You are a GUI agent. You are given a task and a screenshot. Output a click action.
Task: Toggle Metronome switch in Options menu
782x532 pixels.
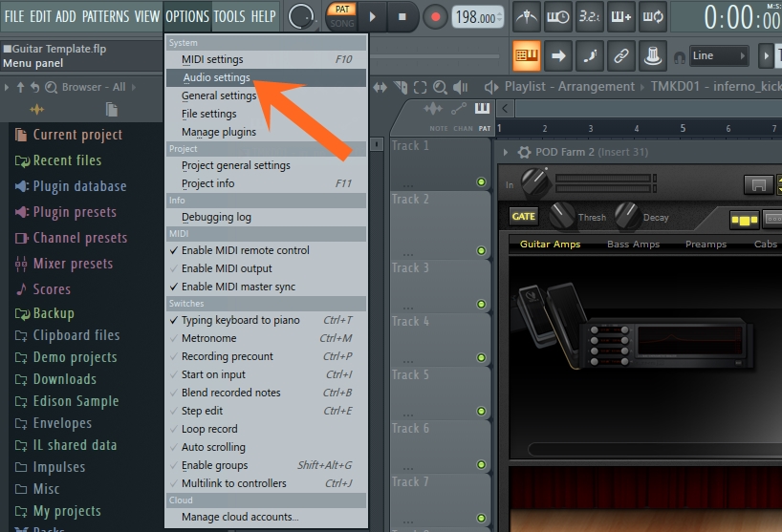point(208,338)
